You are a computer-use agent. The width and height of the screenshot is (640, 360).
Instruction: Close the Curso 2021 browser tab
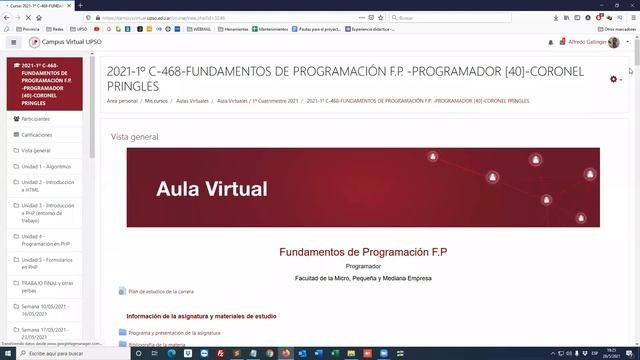[69, 6]
